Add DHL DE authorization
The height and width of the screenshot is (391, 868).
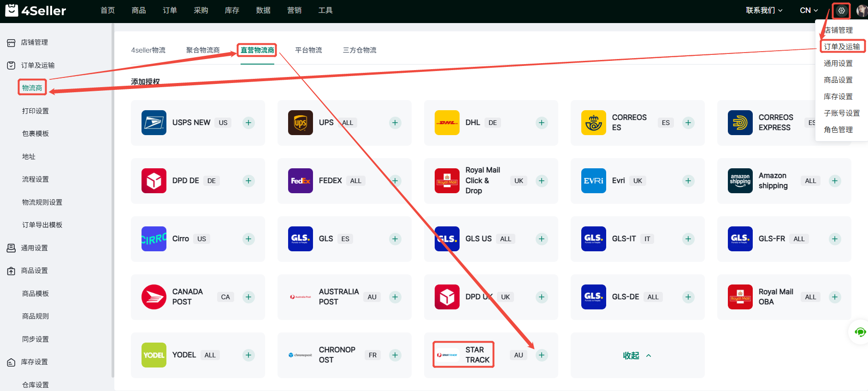click(x=542, y=123)
